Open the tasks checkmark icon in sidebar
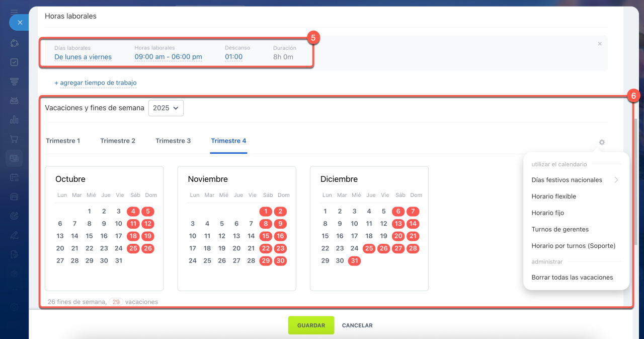The image size is (644, 339). pos(14,62)
